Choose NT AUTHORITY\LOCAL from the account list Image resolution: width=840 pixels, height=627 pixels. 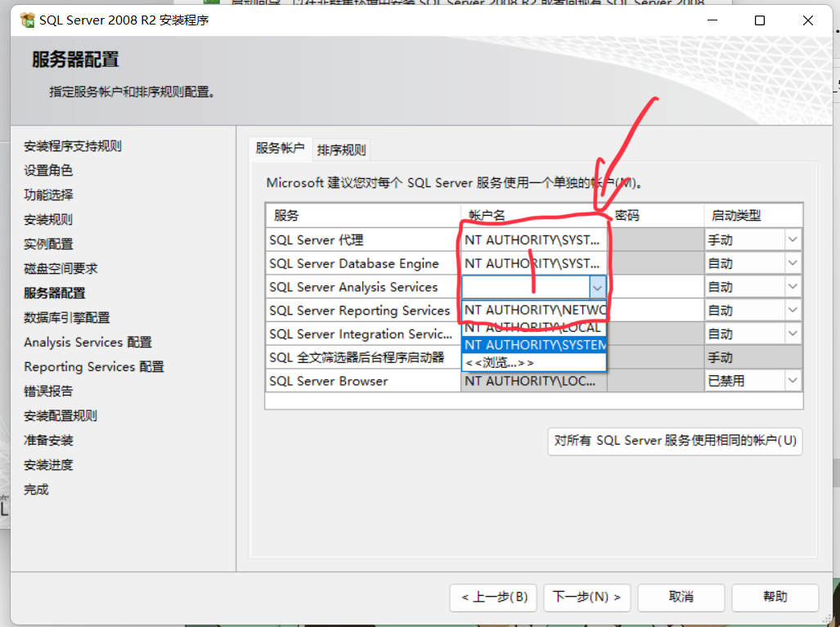click(x=534, y=328)
